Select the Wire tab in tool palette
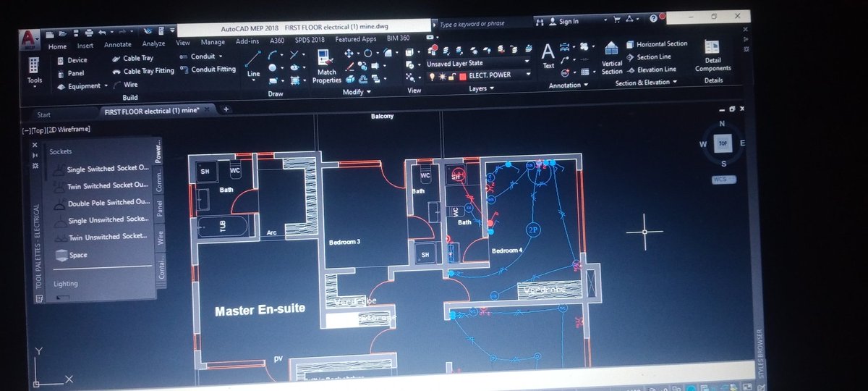The image size is (868, 391). pyautogui.click(x=160, y=236)
